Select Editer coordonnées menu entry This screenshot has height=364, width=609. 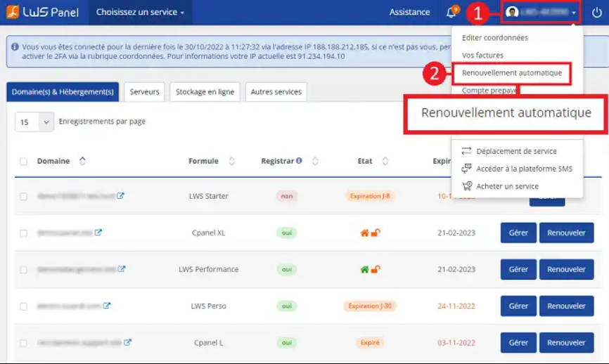[x=495, y=38]
